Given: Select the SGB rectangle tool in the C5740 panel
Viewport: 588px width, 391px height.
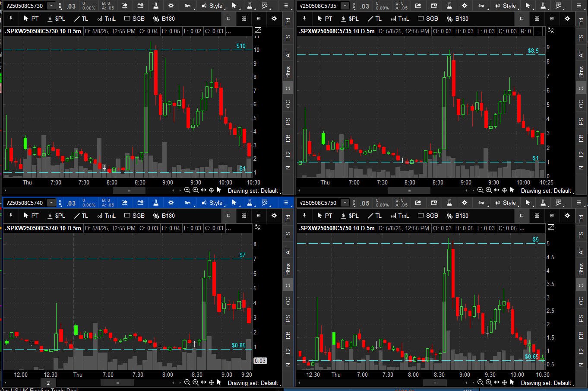Looking at the screenshot, I should tap(134, 216).
